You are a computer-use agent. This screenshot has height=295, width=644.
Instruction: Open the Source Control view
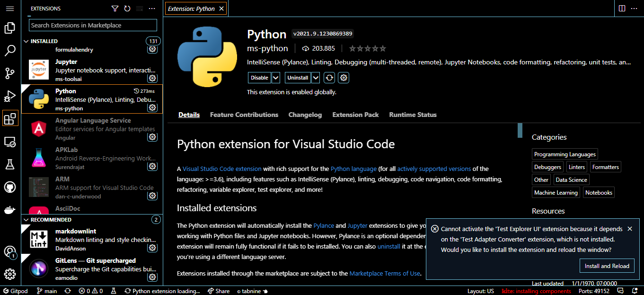coord(10,73)
